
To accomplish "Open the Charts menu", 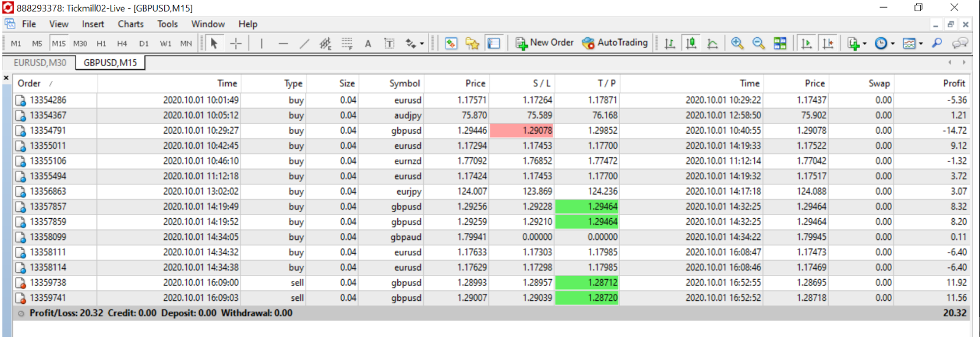I will coord(130,24).
